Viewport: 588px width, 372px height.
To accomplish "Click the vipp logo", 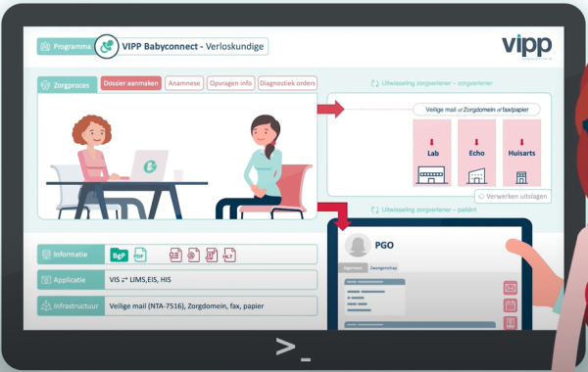I will pos(527,46).
